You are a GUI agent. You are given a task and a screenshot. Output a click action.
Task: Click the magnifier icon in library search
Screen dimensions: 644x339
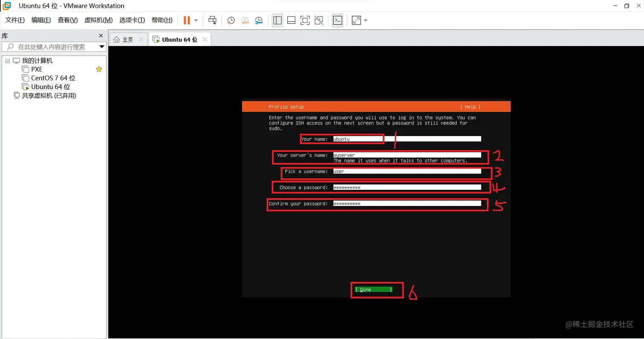[10, 47]
